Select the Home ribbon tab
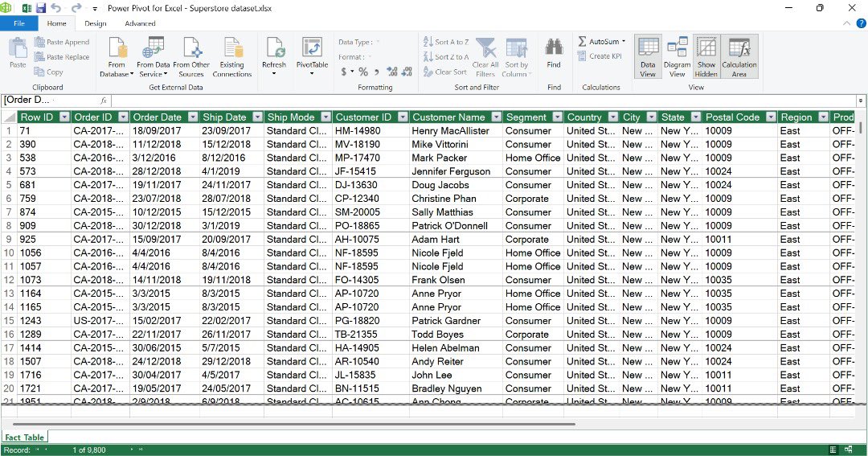The width and height of the screenshot is (868, 456). 56,23
